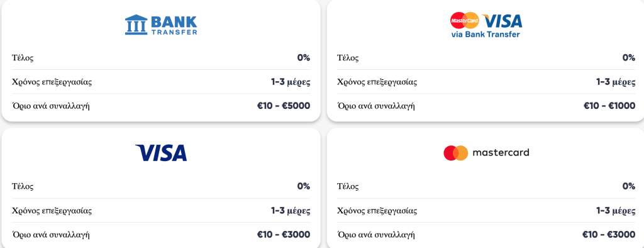Click the Bank Transfer logo
This screenshot has width=644, height=248.
pyautogui.click(x=161, y=25)
